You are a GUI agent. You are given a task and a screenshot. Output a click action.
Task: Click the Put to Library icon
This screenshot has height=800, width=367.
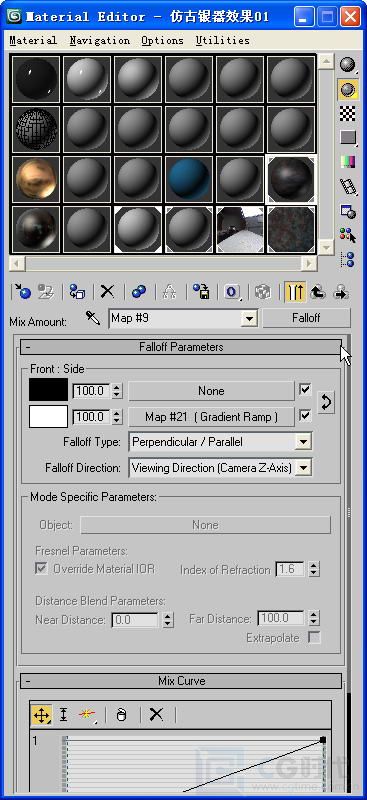click(201, 292)
